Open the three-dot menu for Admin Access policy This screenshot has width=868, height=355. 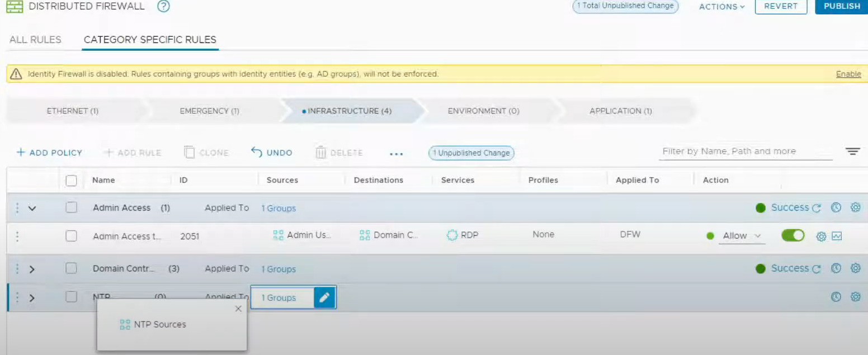click(17, 208)
